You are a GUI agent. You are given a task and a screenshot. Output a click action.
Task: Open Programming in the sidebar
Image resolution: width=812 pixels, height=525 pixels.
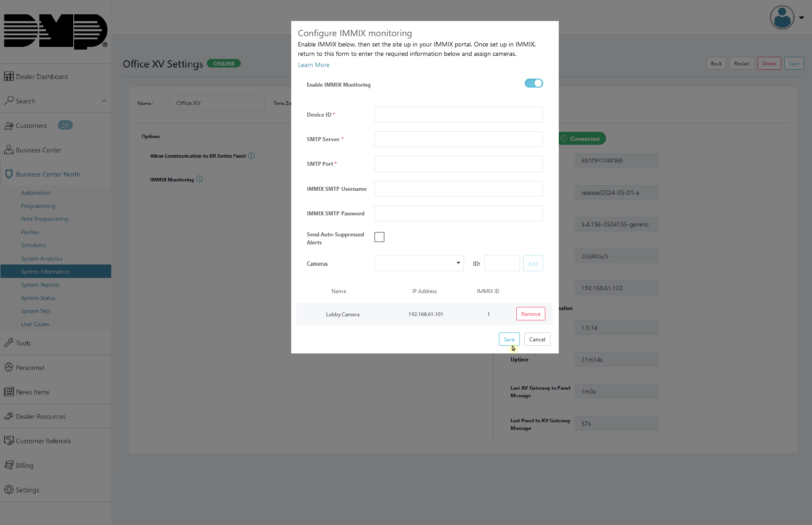click(x=38, y=206)
